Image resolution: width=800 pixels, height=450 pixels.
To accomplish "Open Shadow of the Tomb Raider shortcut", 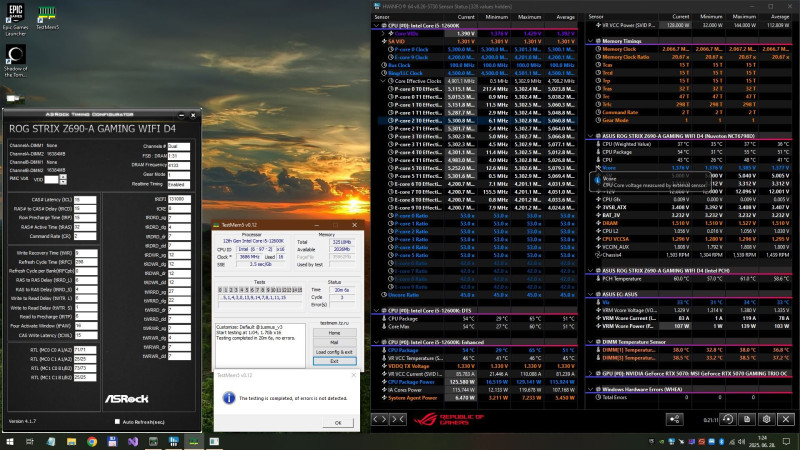I will pos(15,61).
